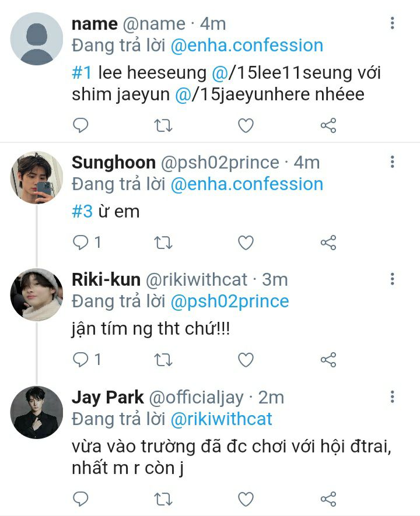Open @rikiwithcat mention in Jay Park's reply
Screen dimensions: 420x516
[221, 419]
